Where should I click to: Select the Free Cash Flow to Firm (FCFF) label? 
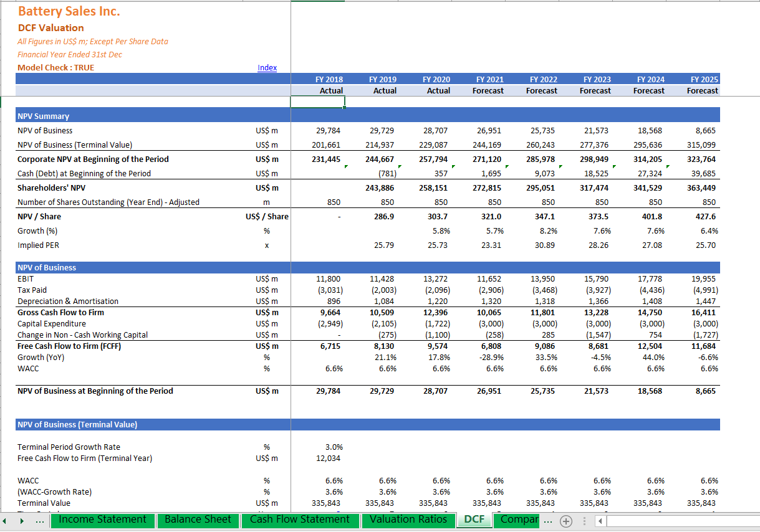coord(69,346)
